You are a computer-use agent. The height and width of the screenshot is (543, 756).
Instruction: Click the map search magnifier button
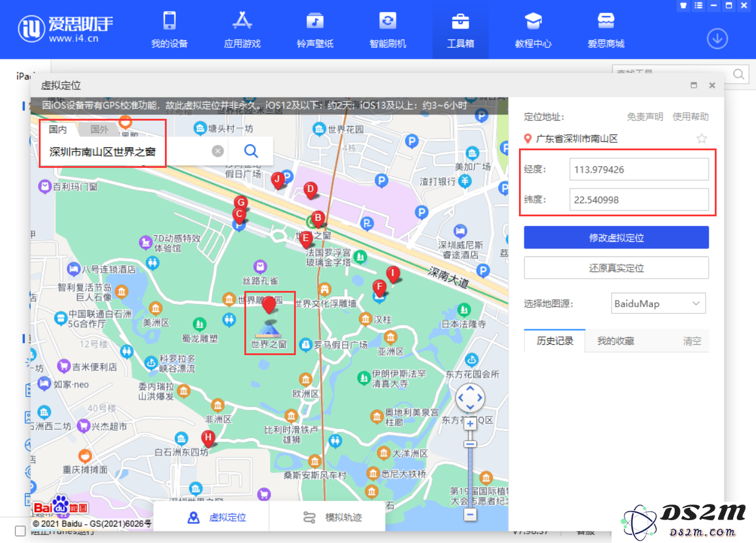coord(251,151)
